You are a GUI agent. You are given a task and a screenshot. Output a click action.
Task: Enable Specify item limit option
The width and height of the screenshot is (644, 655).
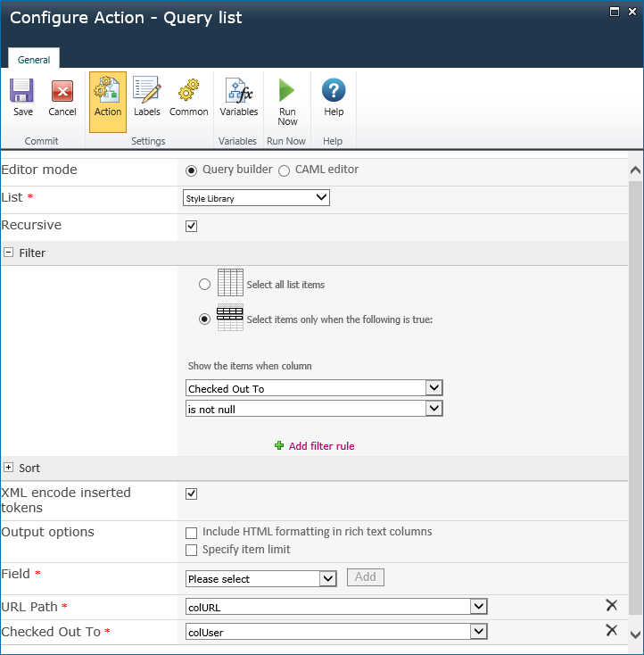[x=191, y=550]
